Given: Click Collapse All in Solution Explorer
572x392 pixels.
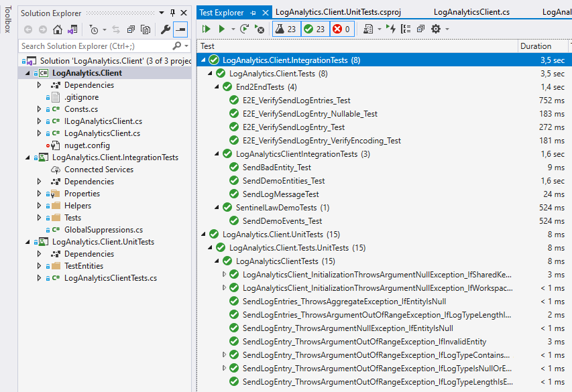Looking at the screenshot, I should tap(130, 29).
